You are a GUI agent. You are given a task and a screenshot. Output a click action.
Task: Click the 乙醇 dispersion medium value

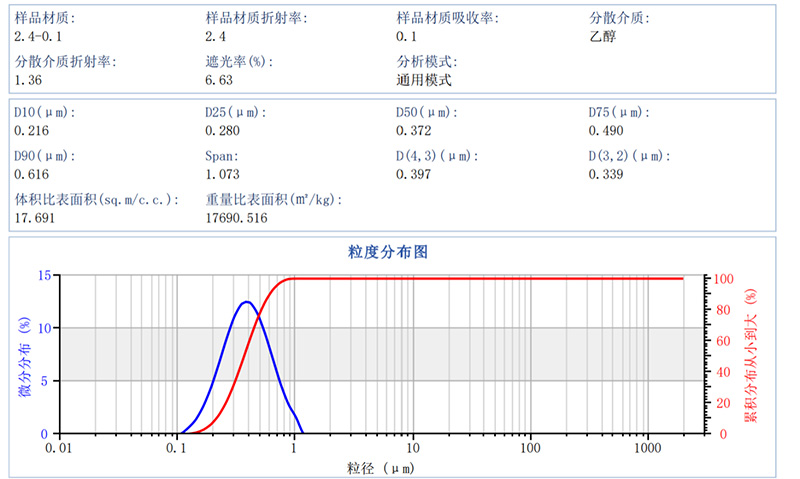pyautogui.click(x=602, y=36)
